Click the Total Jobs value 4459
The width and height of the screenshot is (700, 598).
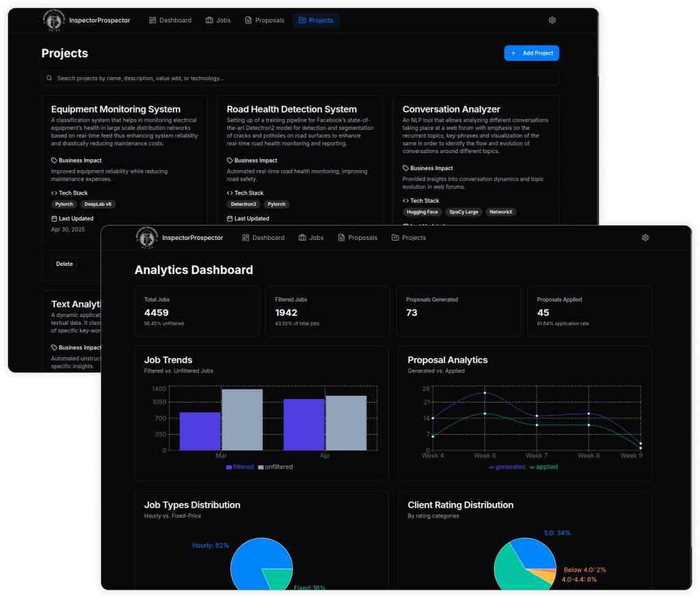click(157, 313)
